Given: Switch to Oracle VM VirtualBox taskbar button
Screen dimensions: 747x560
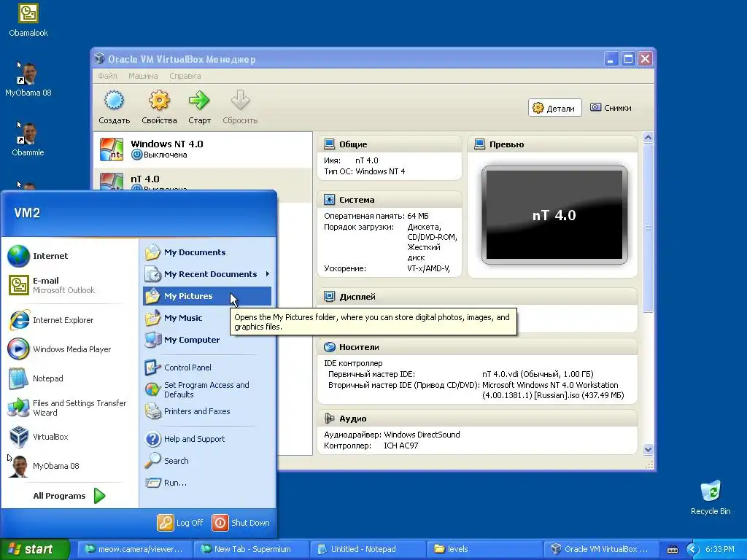Looking at the screenshot, I should pos(600,550).
